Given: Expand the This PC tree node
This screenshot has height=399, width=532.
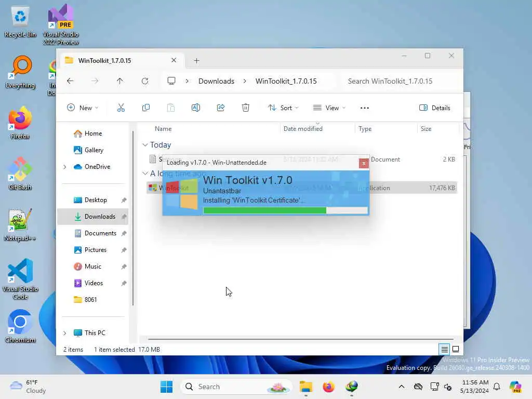Looking at the screenshot, I should 65,333.
